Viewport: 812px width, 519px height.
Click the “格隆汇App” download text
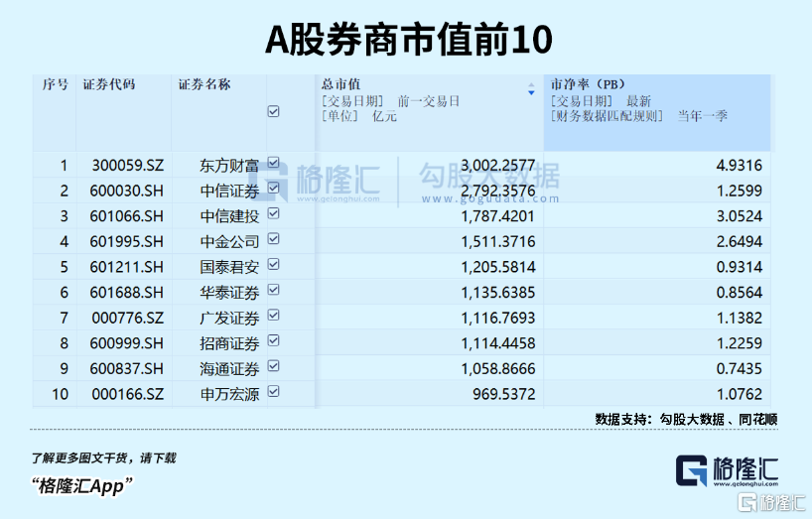[82, 486]
